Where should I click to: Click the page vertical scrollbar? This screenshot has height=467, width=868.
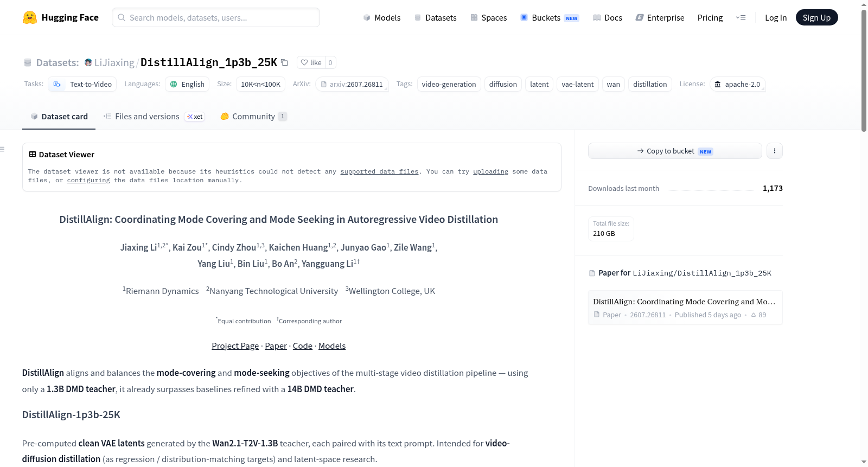click(864, 71)
